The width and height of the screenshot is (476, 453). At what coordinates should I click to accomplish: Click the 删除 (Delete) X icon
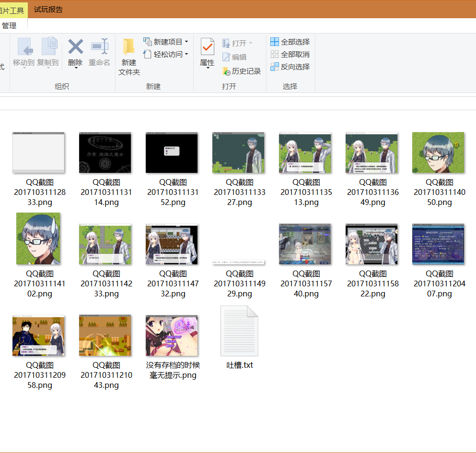pos(76,46)
